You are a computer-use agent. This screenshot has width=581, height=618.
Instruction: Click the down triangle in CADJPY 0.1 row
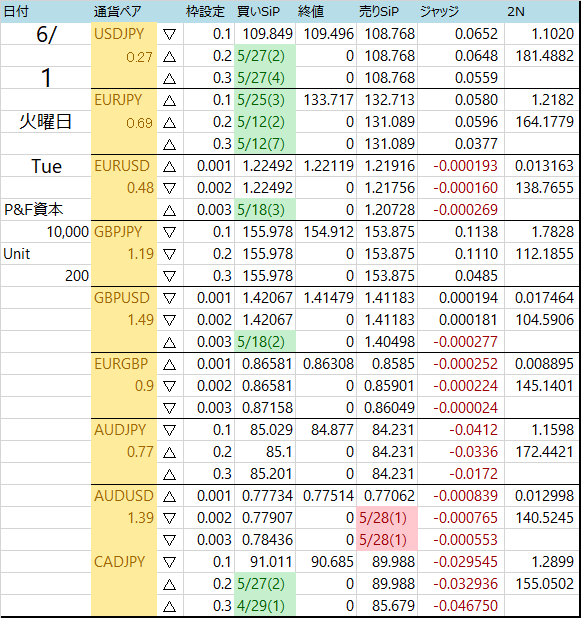(x=169, y=562)
